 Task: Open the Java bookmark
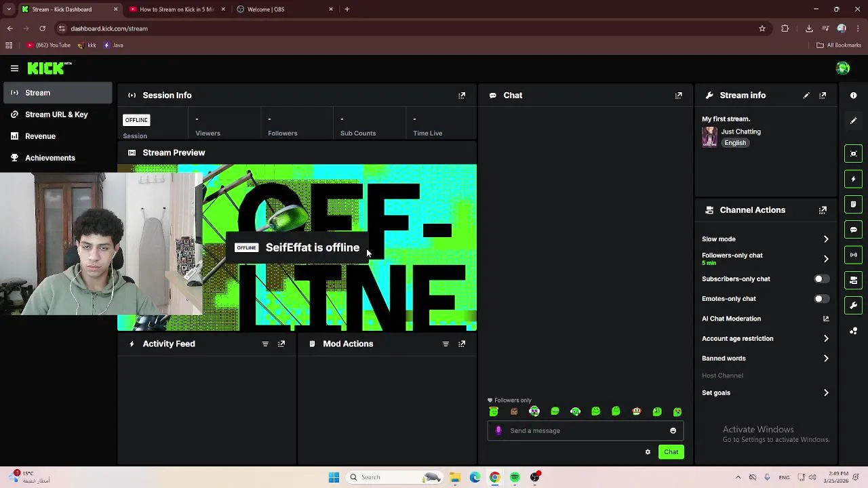pyautogui.click(x=113, y=45)
